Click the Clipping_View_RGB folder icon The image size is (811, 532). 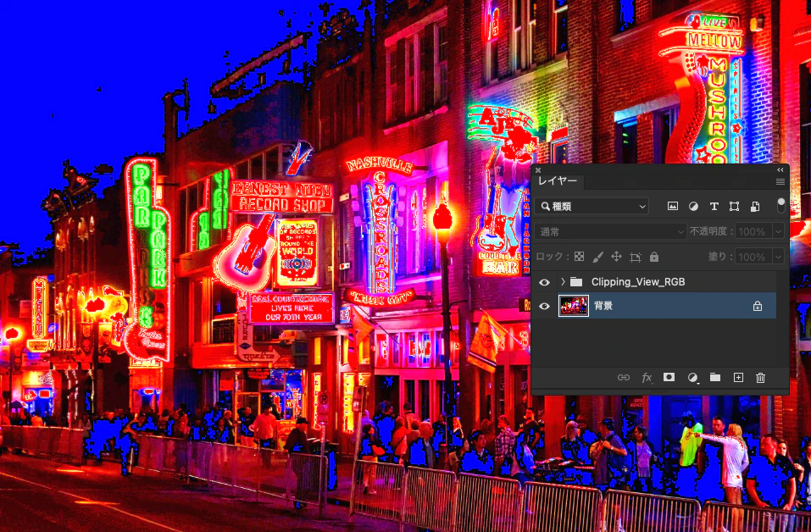[576, 282]
